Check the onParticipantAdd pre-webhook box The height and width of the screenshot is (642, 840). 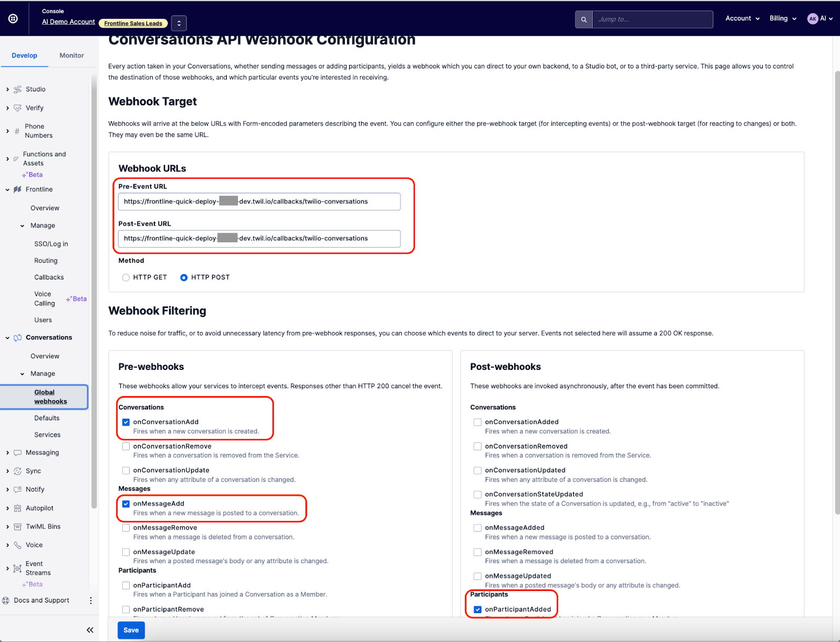tap(126, 585)
